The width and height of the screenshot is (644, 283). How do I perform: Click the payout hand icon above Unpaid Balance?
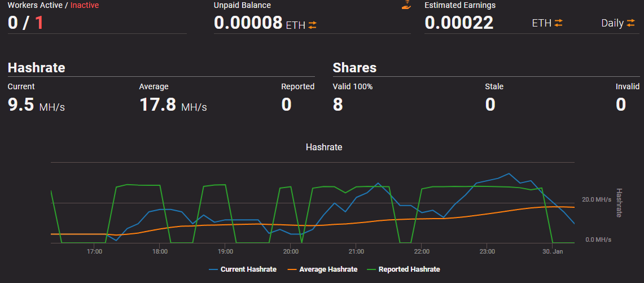(x=406, y=5)
